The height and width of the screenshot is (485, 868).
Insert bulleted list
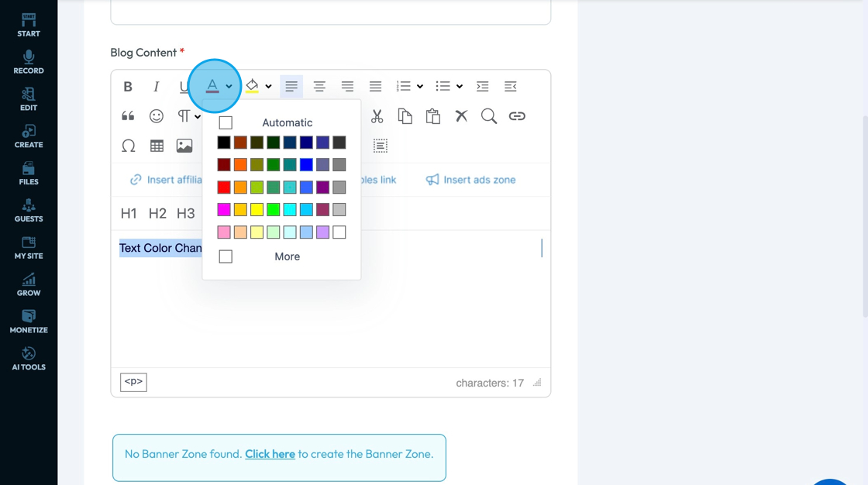click(x=443, y=86)
